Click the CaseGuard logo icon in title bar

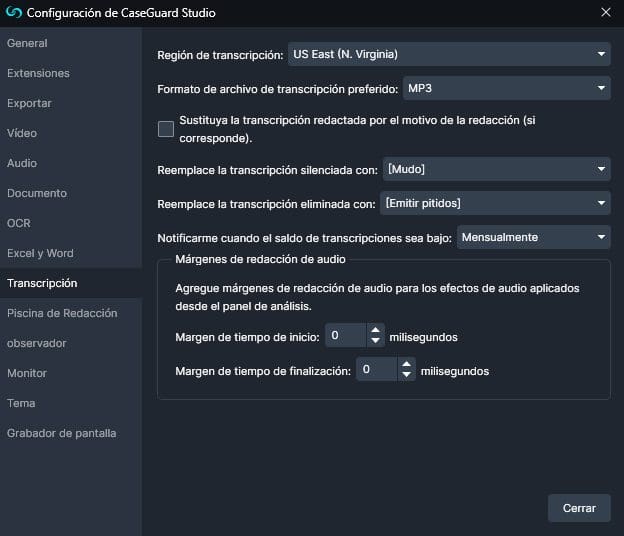(x=14, y=12)
